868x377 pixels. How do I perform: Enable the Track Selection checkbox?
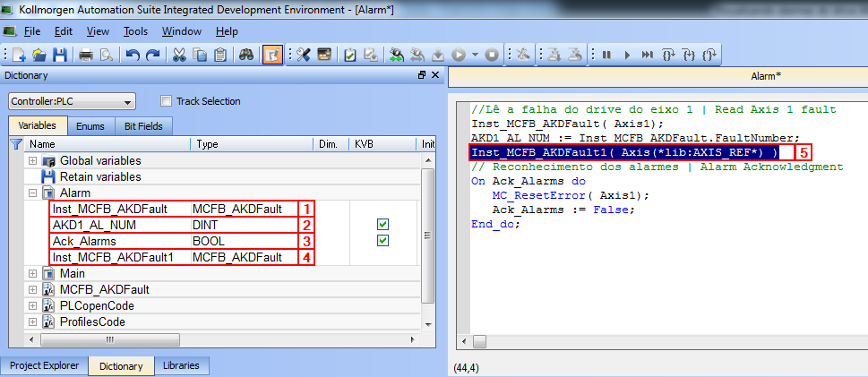pos(166,101)
